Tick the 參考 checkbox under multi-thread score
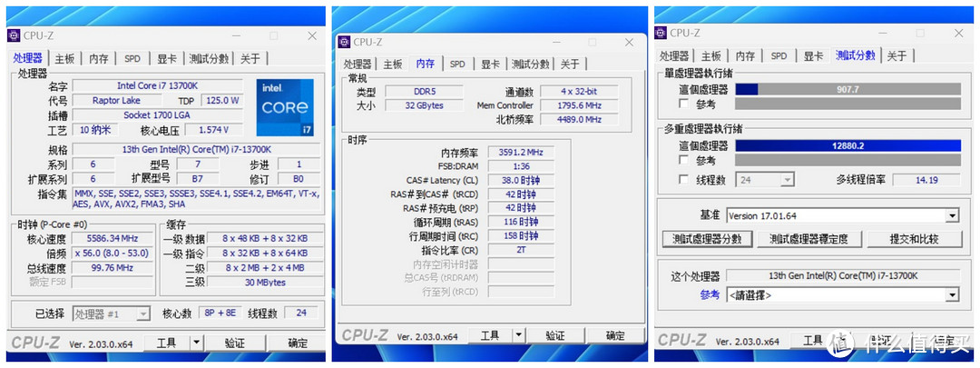 pyautogui.click(x=684, y=160)
